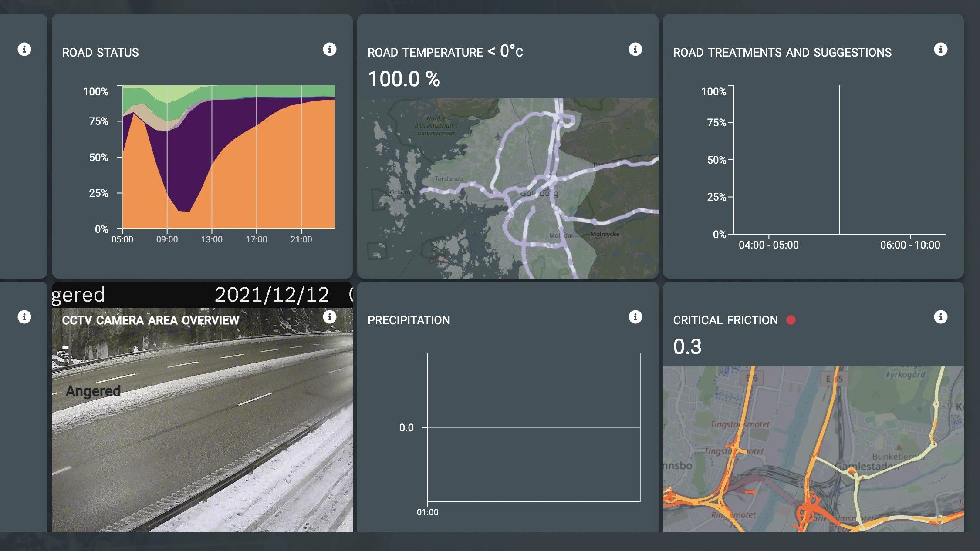Click the info icon on the top-left edge panel
The width and height of the screenshot is (980, 551).
(x=25, y=48)
